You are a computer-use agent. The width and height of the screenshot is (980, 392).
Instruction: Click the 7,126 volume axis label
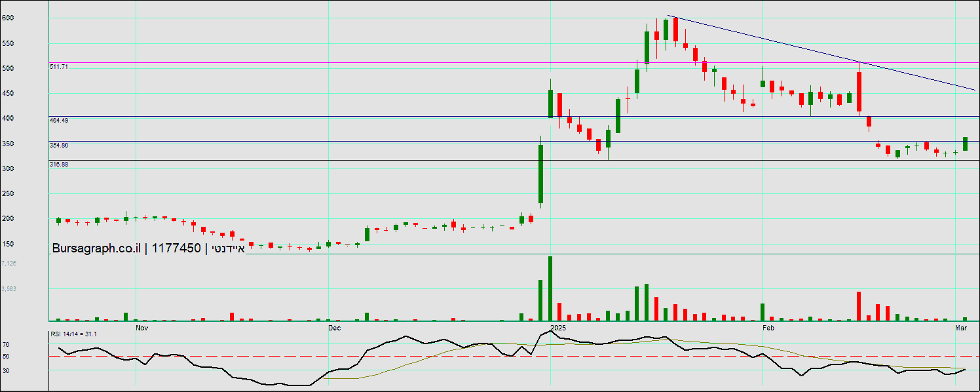click(x=9, y=263)
